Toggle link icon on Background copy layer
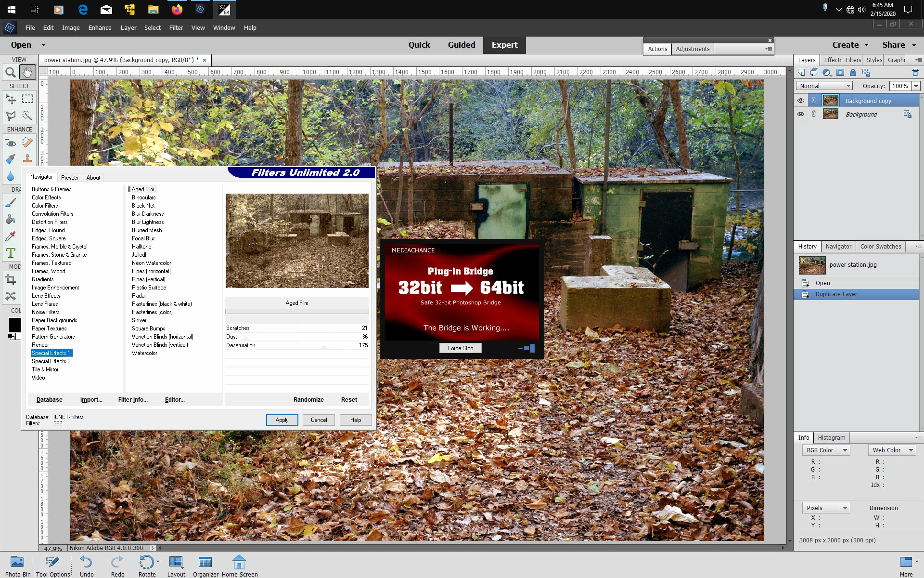This screenshot has height=578, width=924. [813, 100]
